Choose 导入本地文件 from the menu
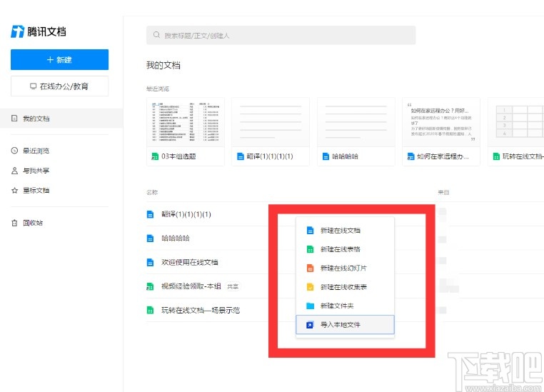The height and width of the screenshot is (392, 544). pyautogui.click(x=345, y=325)
